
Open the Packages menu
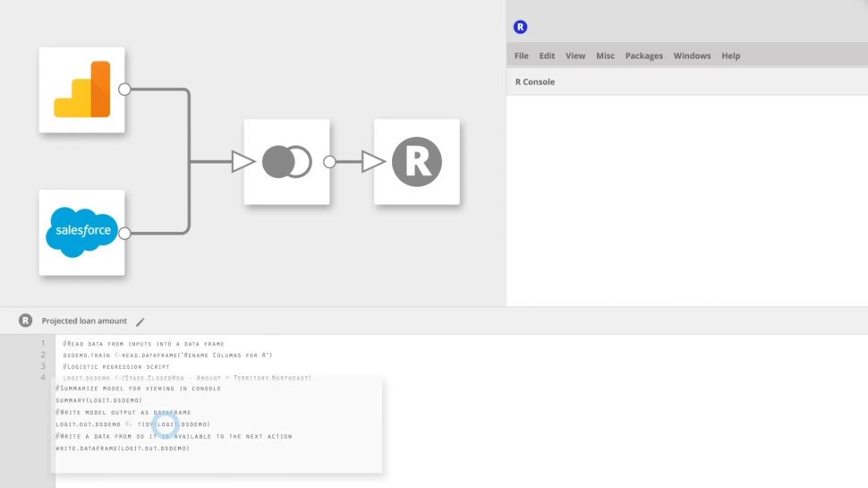(643, 56)
